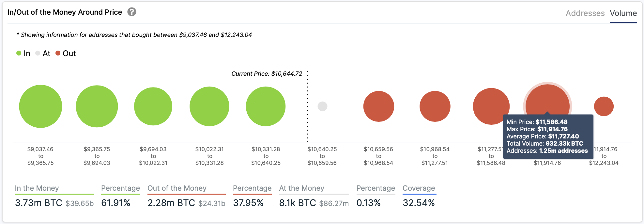Click the highlighted red bubble above the tooltip
Screen dimensions: 644x224
(547, 100)
